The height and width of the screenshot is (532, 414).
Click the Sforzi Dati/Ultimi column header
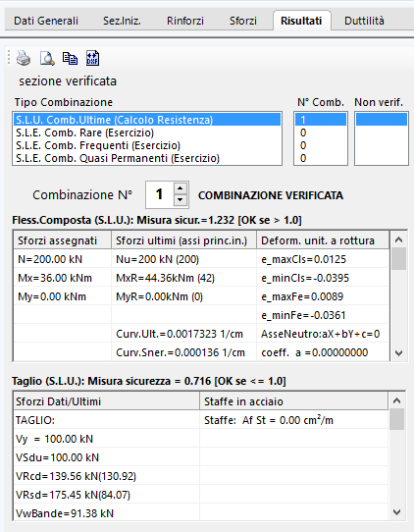(x=107, y=401)
